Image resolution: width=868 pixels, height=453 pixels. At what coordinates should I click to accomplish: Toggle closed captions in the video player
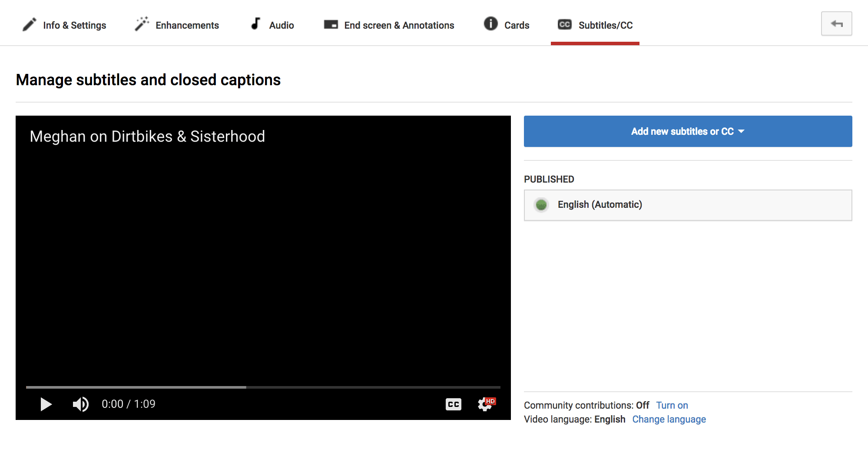point(454,404)
